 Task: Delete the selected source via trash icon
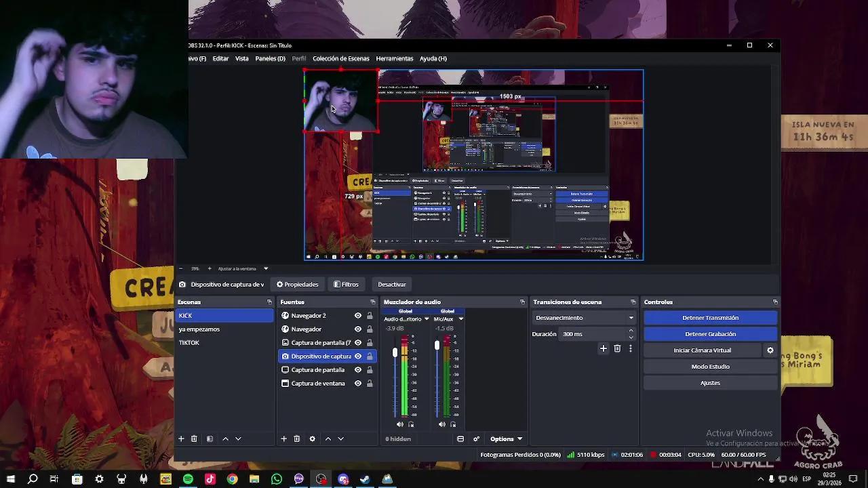297,439
